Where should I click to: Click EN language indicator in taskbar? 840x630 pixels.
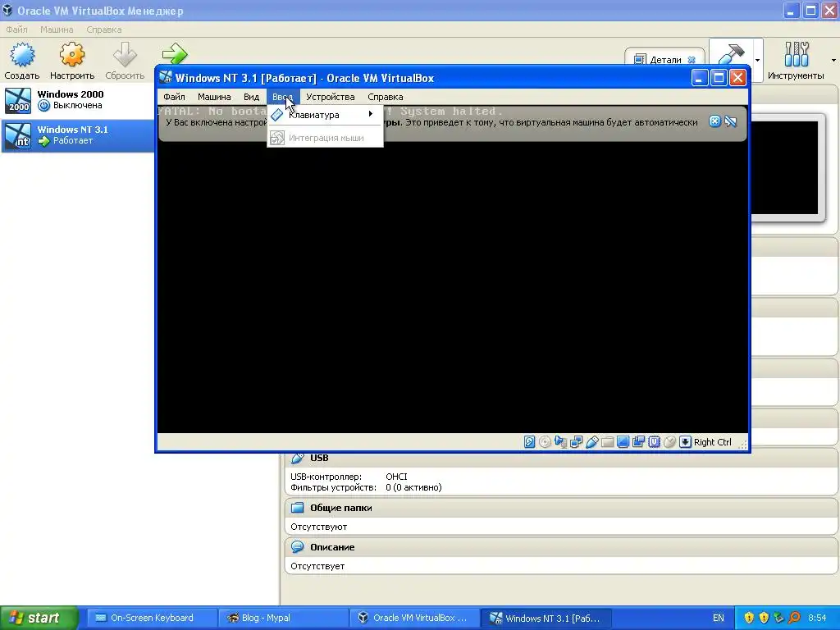(719, 618)
